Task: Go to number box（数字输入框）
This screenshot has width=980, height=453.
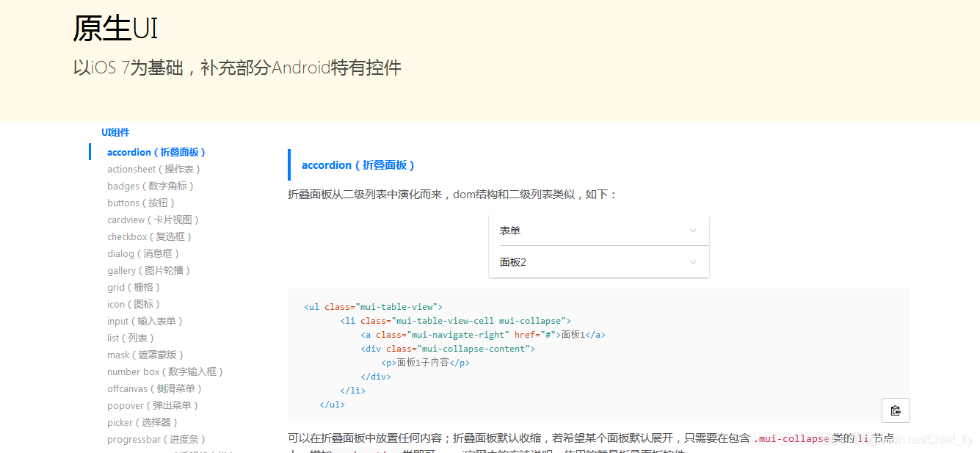Action: coord(165,372)
